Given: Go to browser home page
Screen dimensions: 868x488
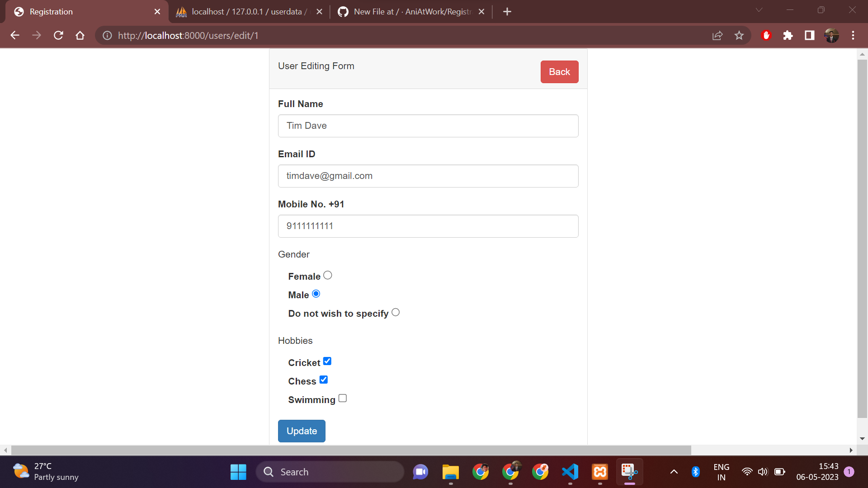Looking at the screenshot, I should click(x=80, y=35).
